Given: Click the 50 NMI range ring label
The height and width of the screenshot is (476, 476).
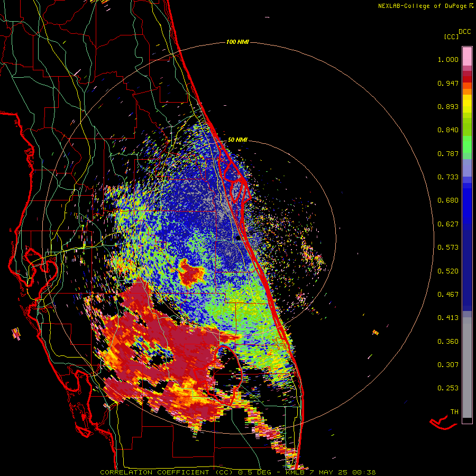Looking at the screenshot, I should click(x=237, y=140).
